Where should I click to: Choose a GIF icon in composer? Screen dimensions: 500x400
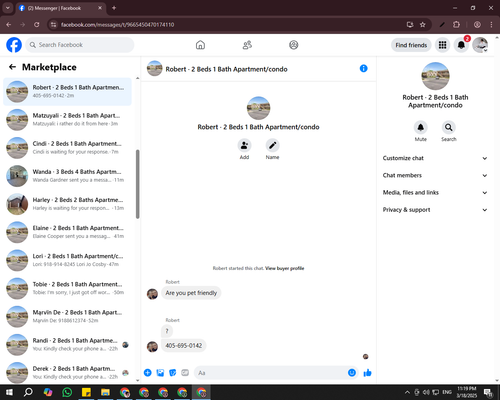pyautogui.click(x=185, y=373)
